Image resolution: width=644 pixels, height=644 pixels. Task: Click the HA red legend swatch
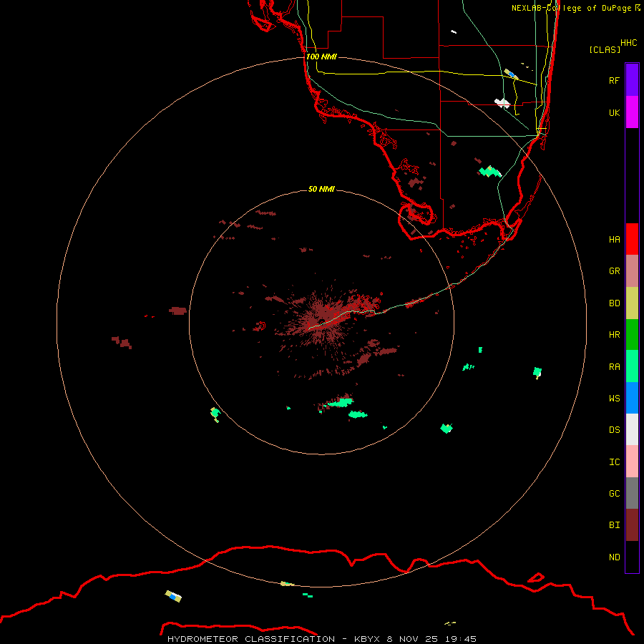click(632, 239)
